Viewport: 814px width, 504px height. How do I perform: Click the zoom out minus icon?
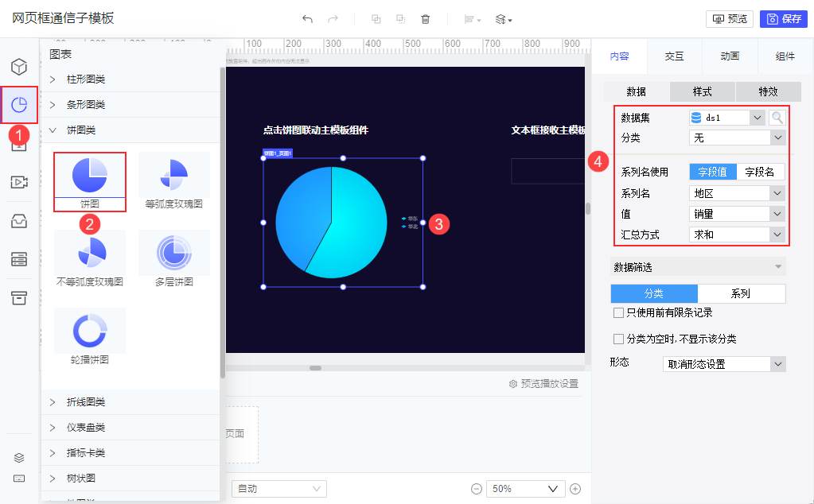pyautogui.click(x=477, y=489)
